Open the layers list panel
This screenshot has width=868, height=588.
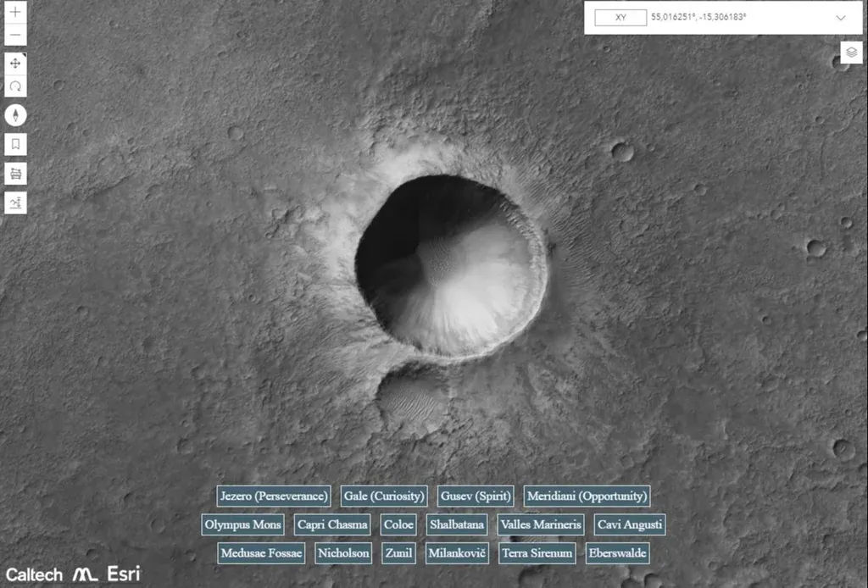(851, 53)
